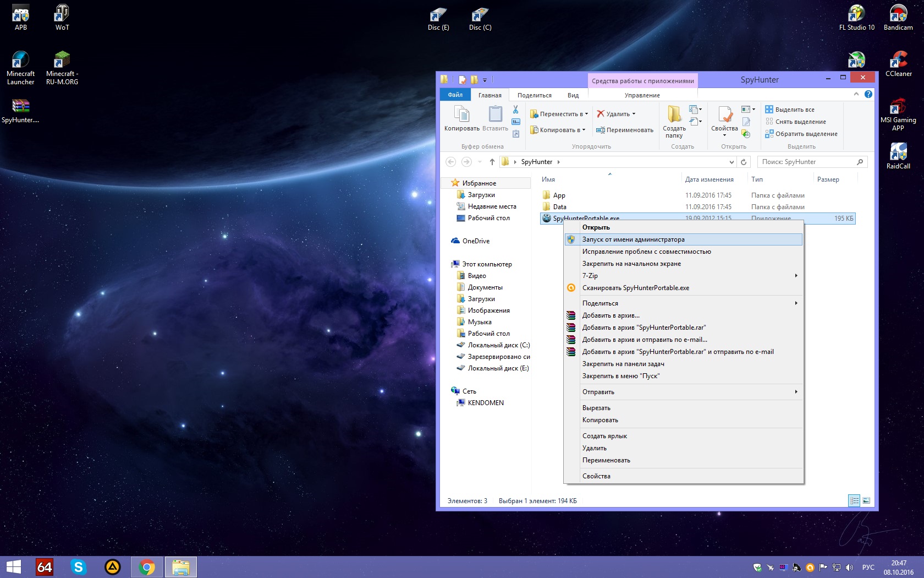Choose Закрепить на панели задач
924x578 pixels.
[x=684, y=364]
